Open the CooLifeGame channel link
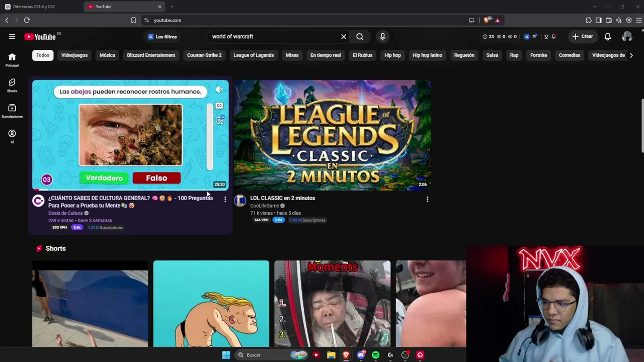Viewport: 644px width, 362px height. coord(265,206)
